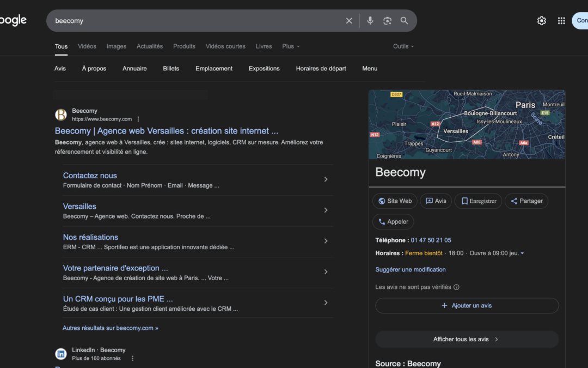This screenshot has height=368, width=588.
Task: Open Votre partenaire d'exception sitelink
Action: [115, 268]
